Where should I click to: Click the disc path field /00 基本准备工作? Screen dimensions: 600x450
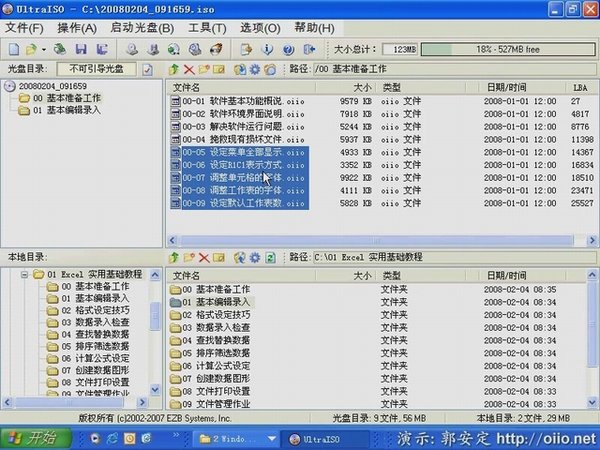tap(455, 69)
